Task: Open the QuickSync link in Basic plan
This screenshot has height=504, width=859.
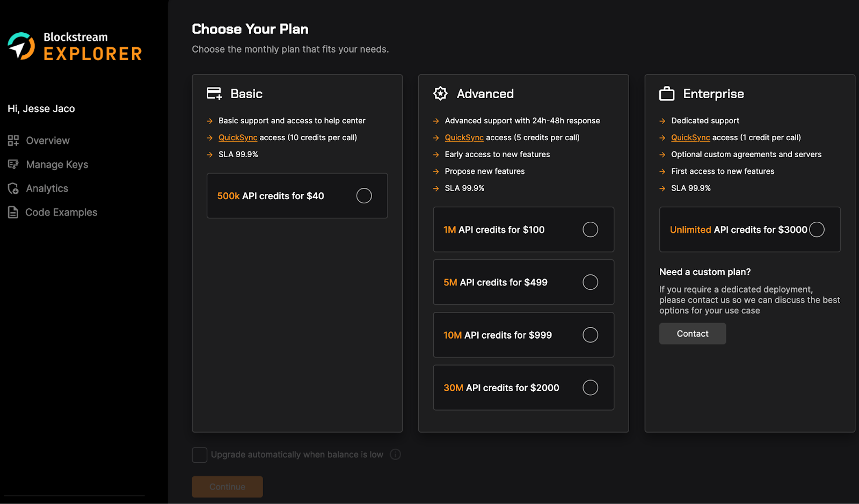Action: [238, 137]
